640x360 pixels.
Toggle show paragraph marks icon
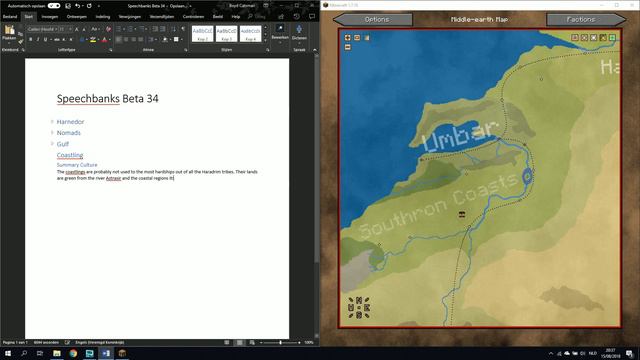183,29
